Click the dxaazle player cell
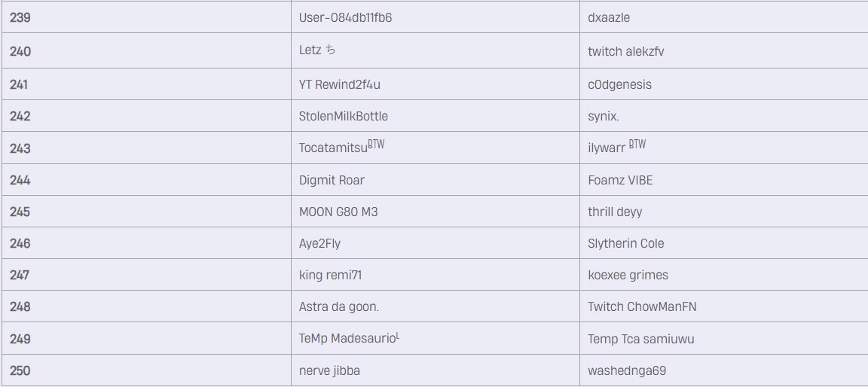868x387 pixels. (723, 17)
